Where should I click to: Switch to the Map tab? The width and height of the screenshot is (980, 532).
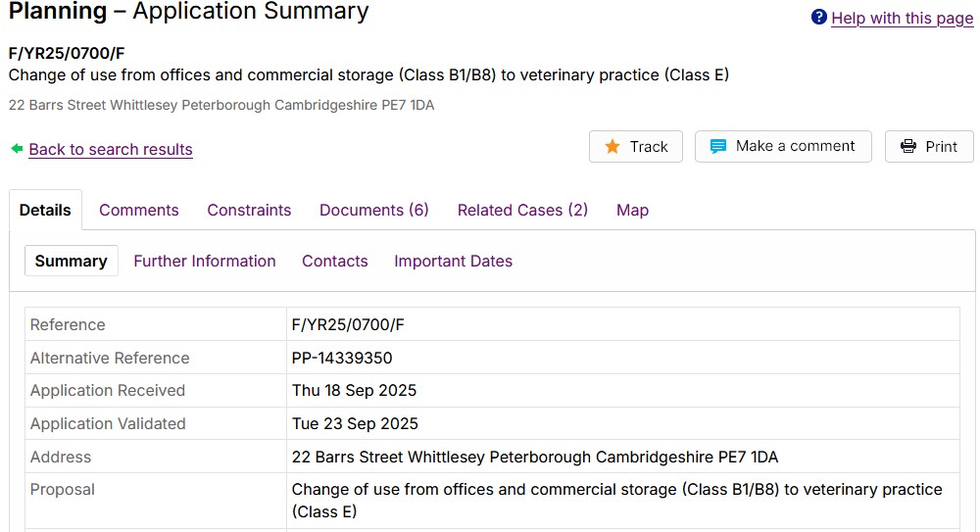[632, 210]
